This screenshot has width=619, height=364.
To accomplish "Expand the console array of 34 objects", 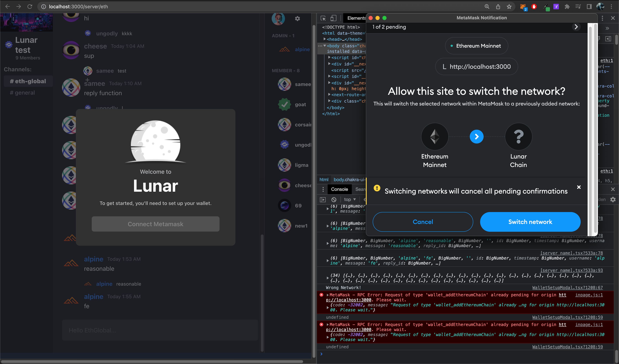I will [327, 278].
